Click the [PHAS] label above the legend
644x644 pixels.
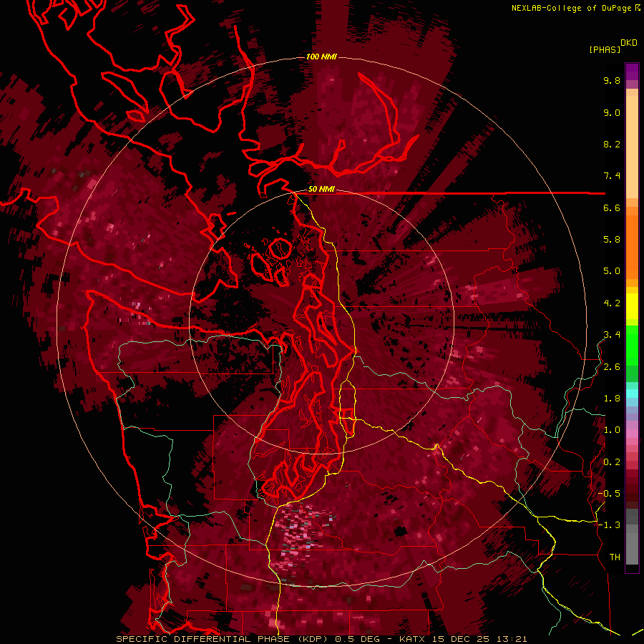coord(605,50)
